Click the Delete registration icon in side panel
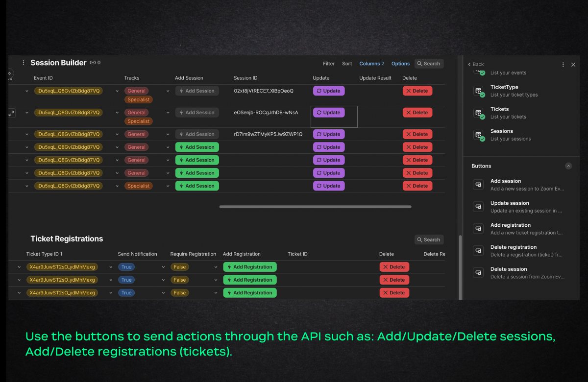The height and width of the screenshot is (382, 588). coord(478,251)
